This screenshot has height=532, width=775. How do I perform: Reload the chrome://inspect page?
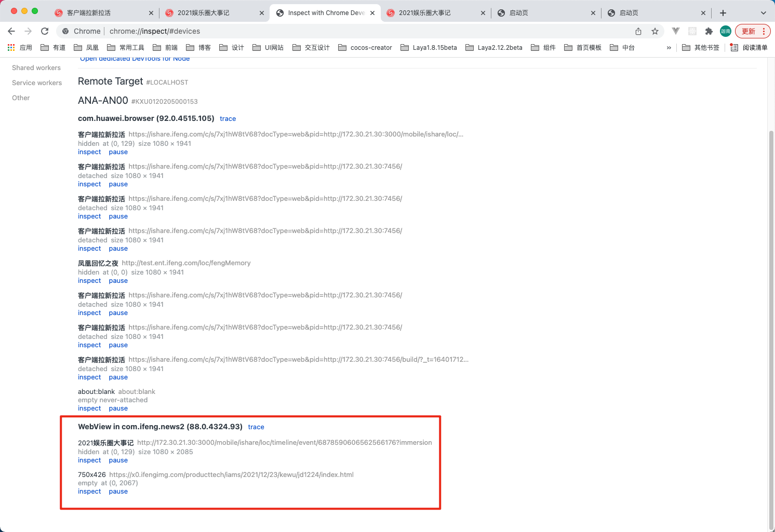pyautogui.click(x=45, y=31)
